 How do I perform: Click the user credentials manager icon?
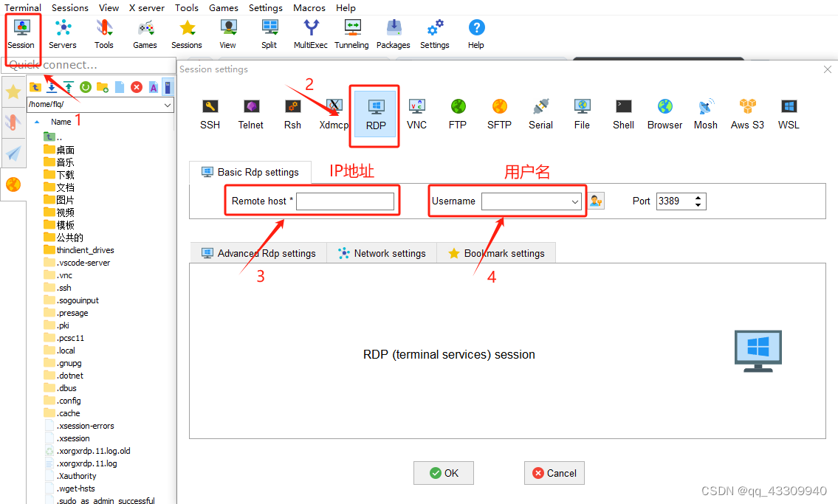596,201
